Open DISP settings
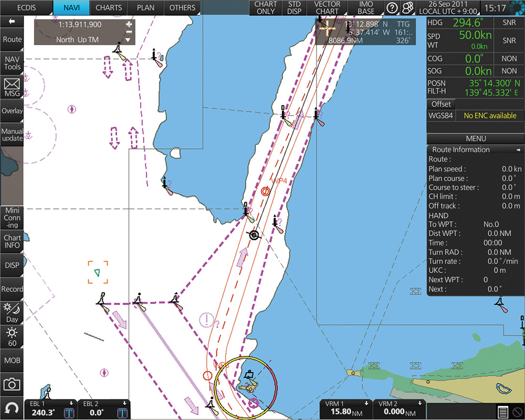525x420 pixels. [12, 265]
